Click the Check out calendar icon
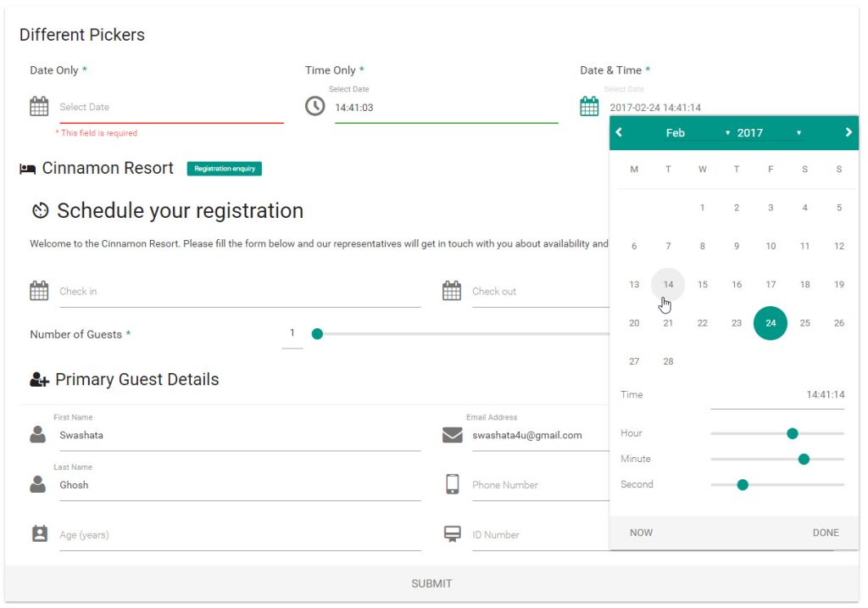 coord(452,291)
